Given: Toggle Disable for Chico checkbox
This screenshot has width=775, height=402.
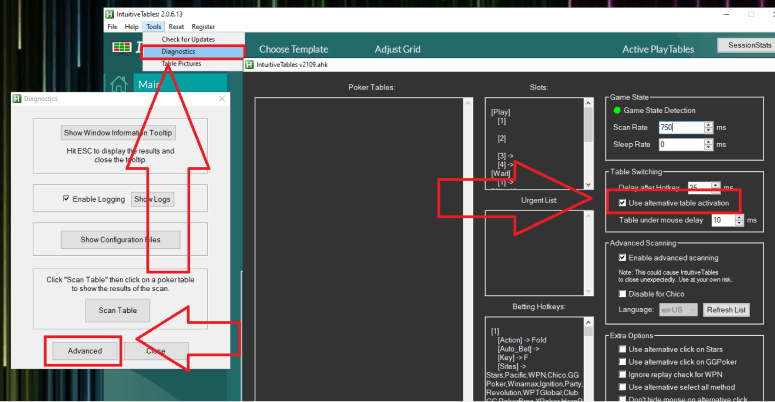Looking at the screenshot, I should pos(622,294).
